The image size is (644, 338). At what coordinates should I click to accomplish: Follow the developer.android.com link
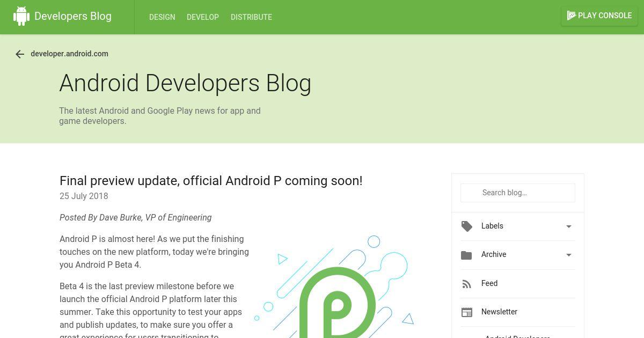(69, 54)
